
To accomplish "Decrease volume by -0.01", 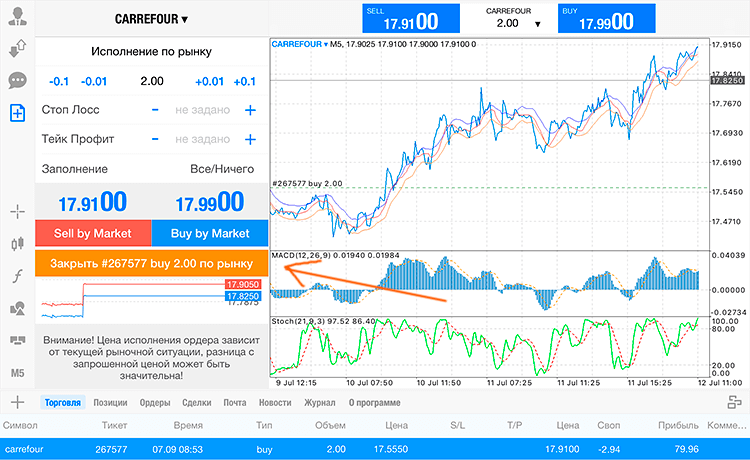I will pyautogui.click(x=94, y=82).
